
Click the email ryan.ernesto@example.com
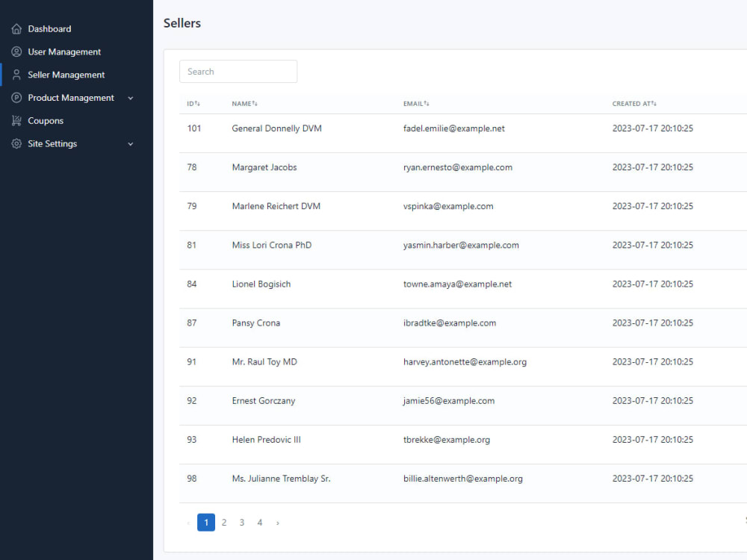click(458, 167)
